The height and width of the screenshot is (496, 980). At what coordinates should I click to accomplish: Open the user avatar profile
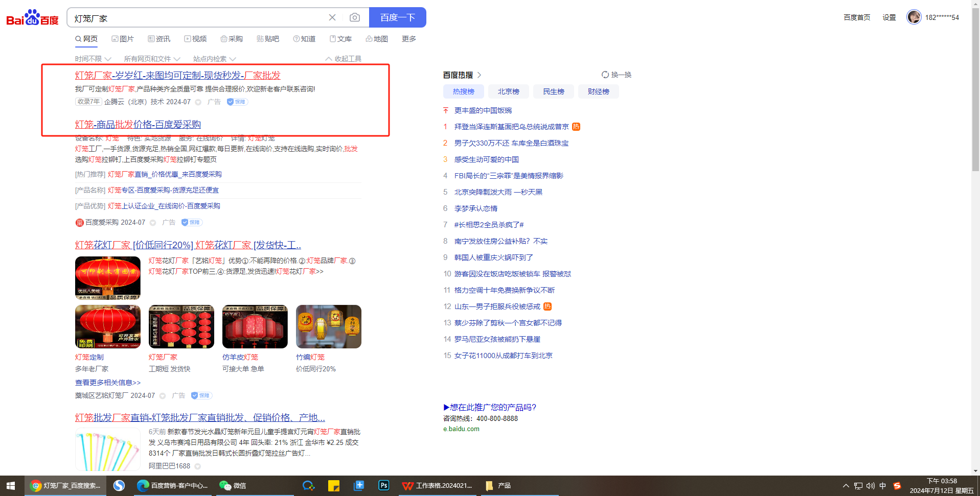click(914, 17)
